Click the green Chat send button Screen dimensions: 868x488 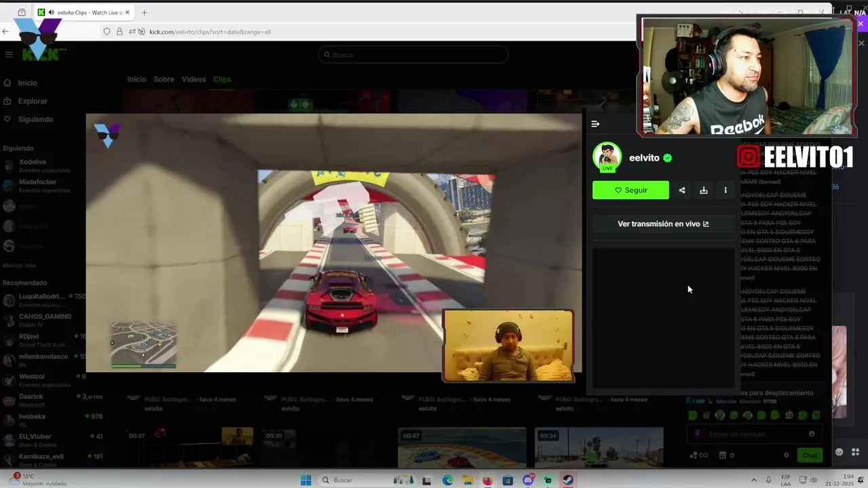pyautogui.click(x=810, y=455)
